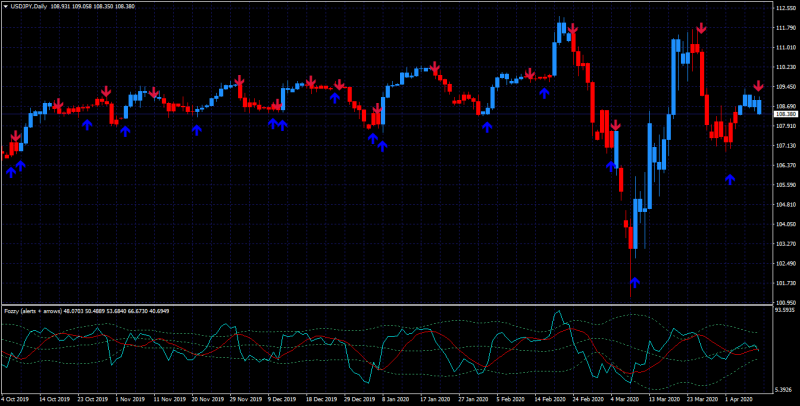Select the first blue up arrow at chart's left edge
Screen dimensions: 800x406
coord(11,172)
